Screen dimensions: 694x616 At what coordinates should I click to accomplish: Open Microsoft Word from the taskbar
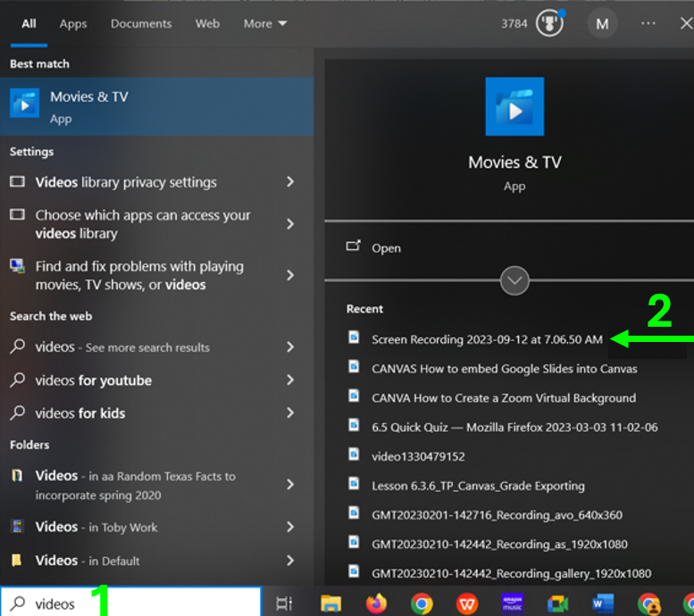tap(602, 604)
